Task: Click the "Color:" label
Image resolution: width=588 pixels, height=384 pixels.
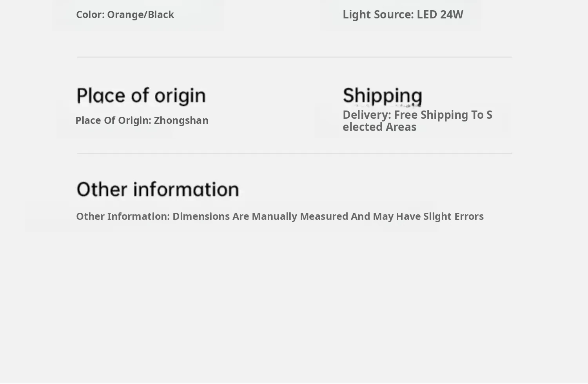Action: pos(90,14)
